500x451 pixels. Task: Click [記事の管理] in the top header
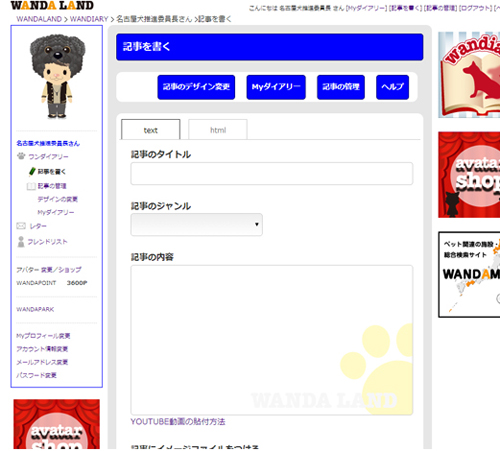click(440, 8)
